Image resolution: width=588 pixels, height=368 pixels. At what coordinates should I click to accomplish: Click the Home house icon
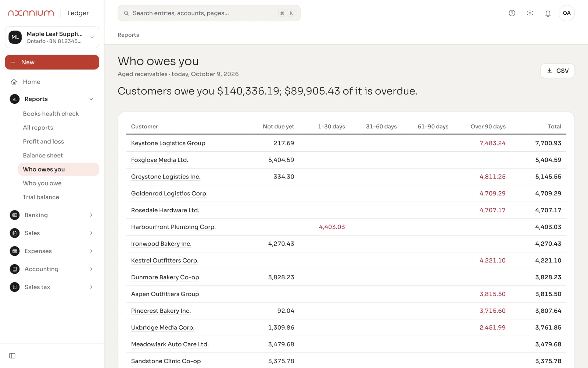click(x=14, y=82)
